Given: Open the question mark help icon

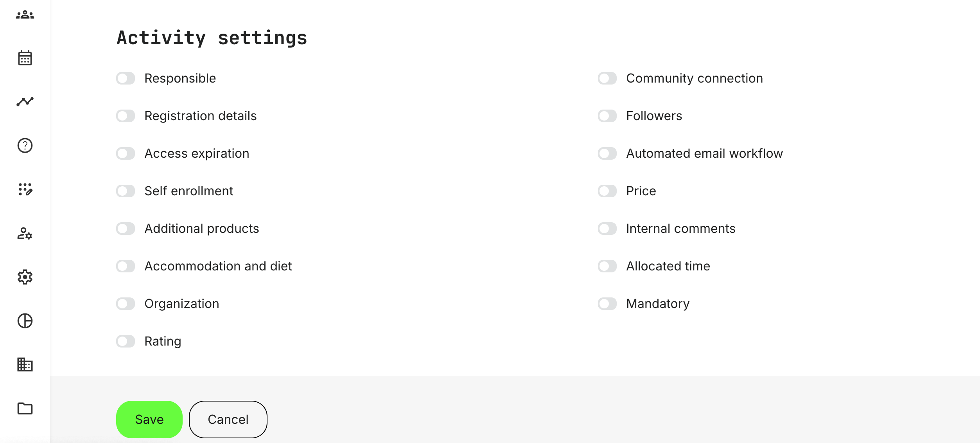Looking at the screenshot, I should (25, 146).
